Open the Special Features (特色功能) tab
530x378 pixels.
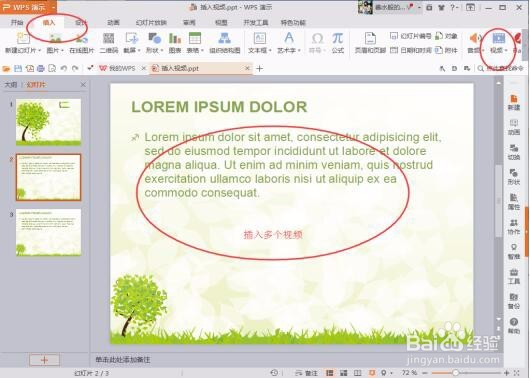pyautogui.click(x=293, y=23)
